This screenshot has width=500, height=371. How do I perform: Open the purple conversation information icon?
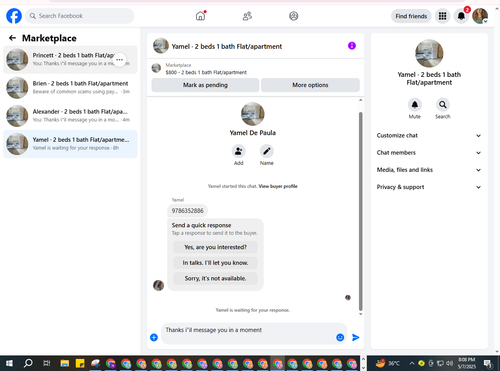coord(352,46)
